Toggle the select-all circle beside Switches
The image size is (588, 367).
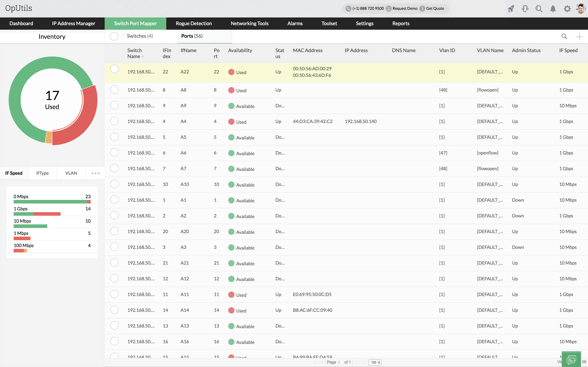(x=114, y=36)
